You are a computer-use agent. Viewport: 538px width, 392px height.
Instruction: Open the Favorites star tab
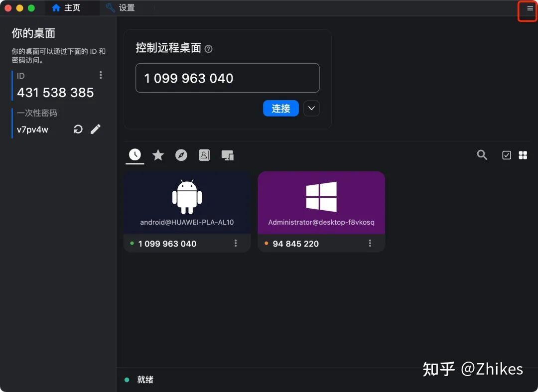[x=158, y=155]
